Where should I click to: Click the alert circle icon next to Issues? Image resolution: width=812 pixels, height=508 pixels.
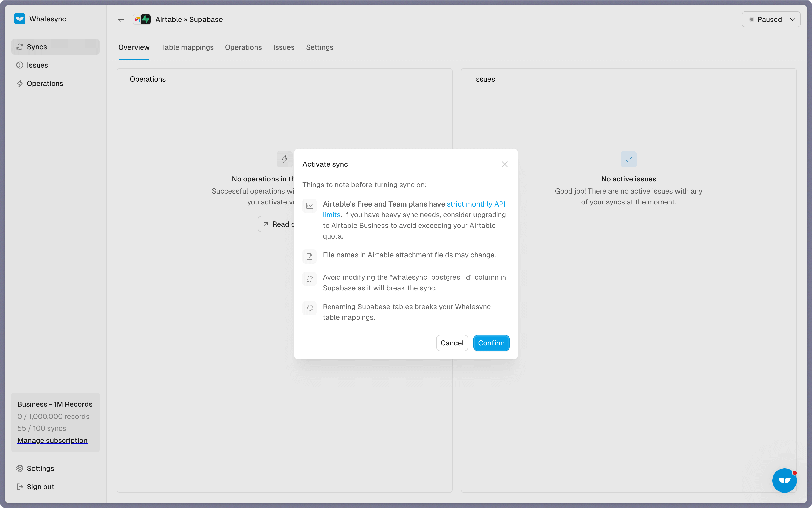click(x=20, y=65)
